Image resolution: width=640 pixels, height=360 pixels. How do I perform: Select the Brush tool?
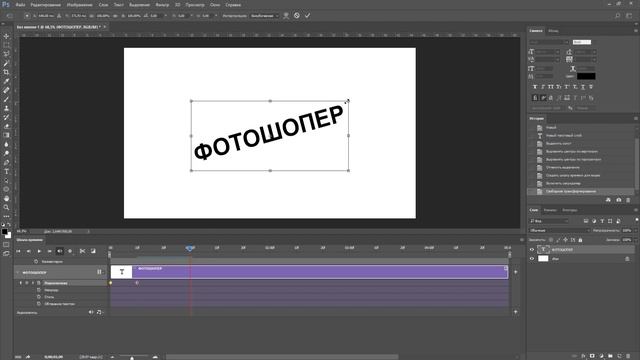[6, 99]
